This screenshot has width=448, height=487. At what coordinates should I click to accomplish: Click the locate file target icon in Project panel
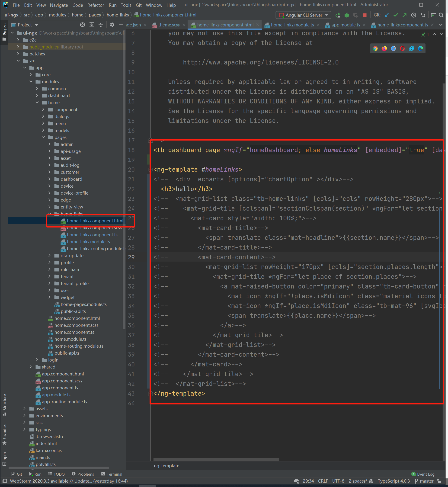point(82,25)
